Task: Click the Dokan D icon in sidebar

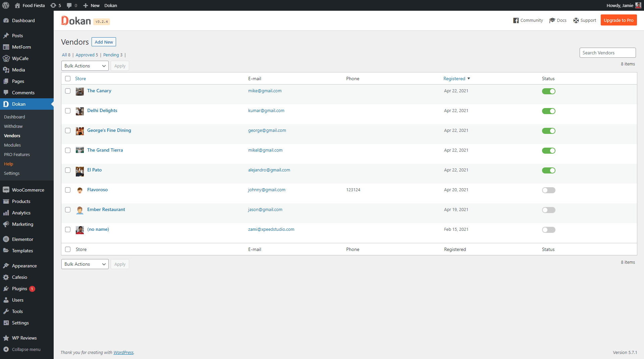Action: pos(6,104)
